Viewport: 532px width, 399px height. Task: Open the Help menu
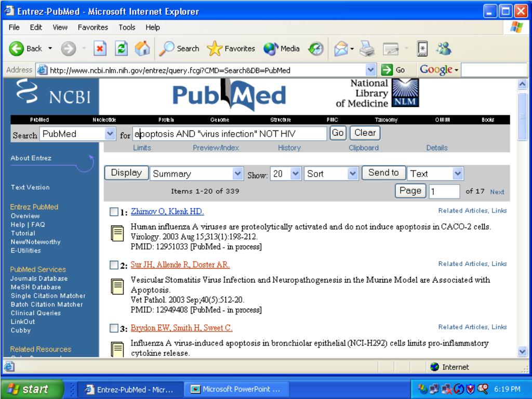[153, 27]
